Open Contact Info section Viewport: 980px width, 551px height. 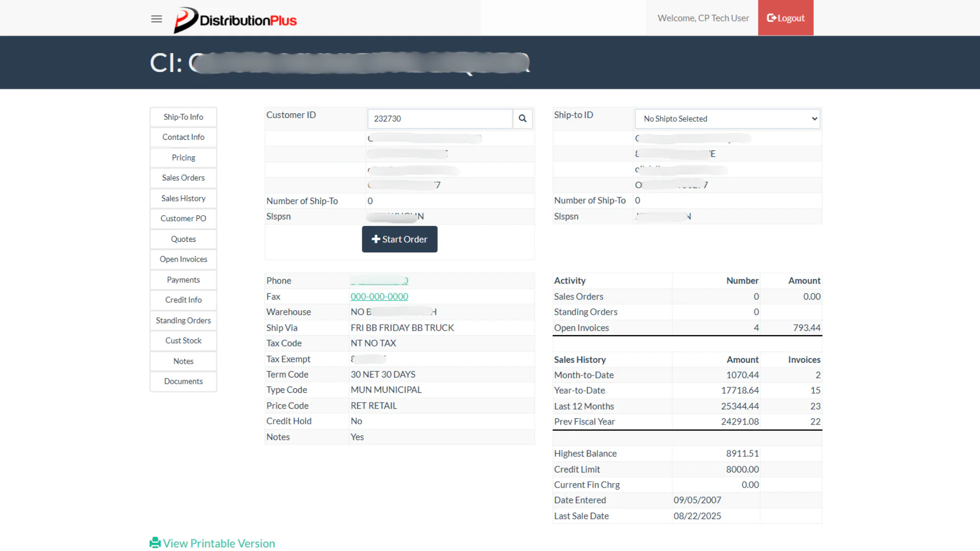pyautogui.click(x=183, y=137)
